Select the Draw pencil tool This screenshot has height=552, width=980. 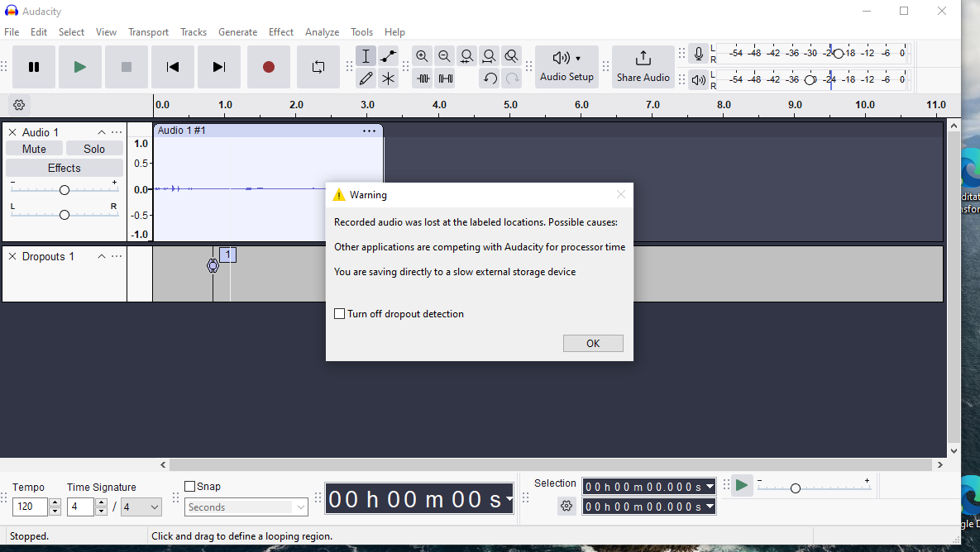pos(366,79)
